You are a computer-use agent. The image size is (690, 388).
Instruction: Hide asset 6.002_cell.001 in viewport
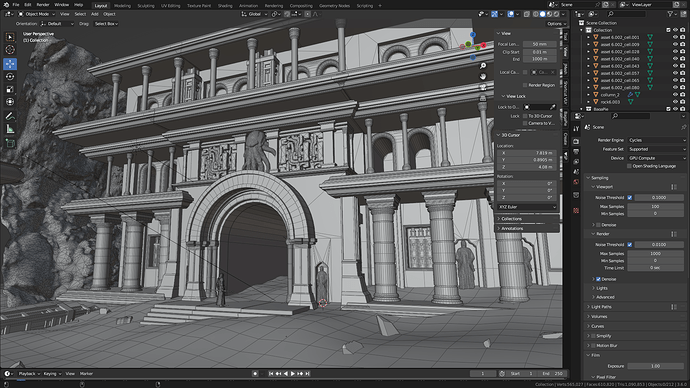click(x=675, y=37)
